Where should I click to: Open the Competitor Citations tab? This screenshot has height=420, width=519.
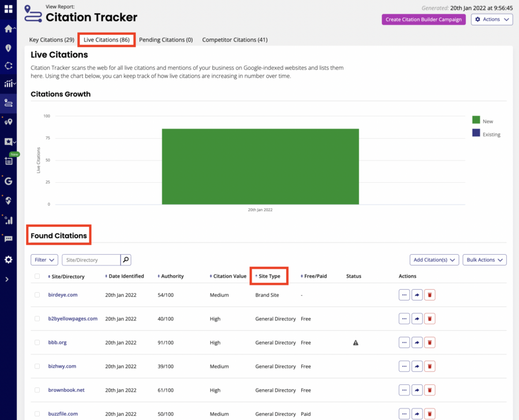pos(234,40)
